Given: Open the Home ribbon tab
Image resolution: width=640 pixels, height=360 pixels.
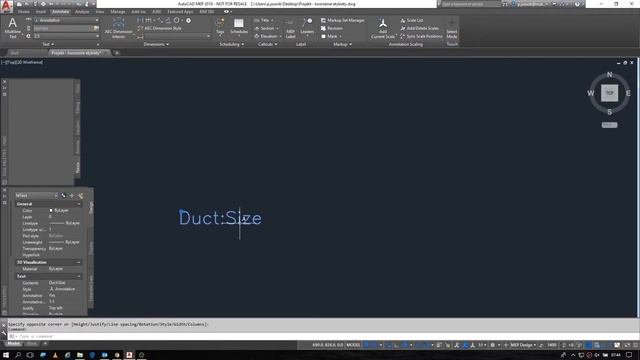Looking at the screenshot, I should tap(24, 12).
